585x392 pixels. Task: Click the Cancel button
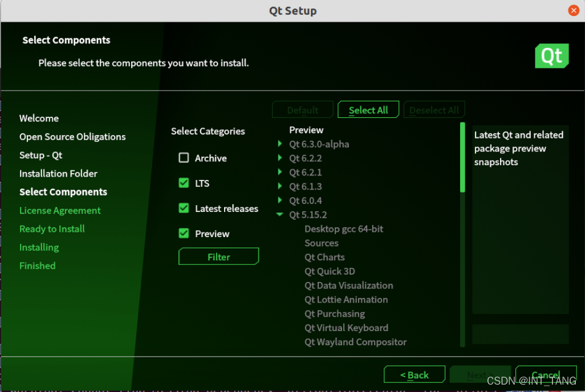click(x=546, y=374)
